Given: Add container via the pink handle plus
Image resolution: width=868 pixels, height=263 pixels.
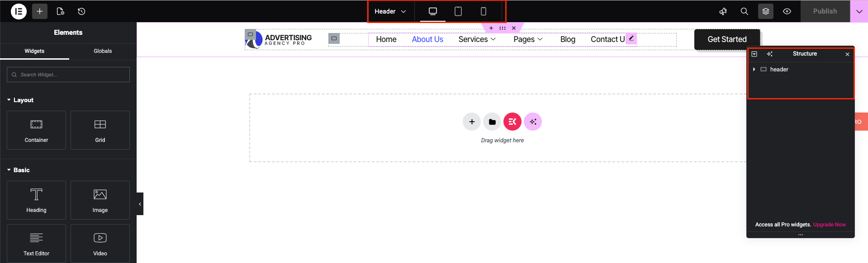Looking at the screenshot, I should 491,28.
